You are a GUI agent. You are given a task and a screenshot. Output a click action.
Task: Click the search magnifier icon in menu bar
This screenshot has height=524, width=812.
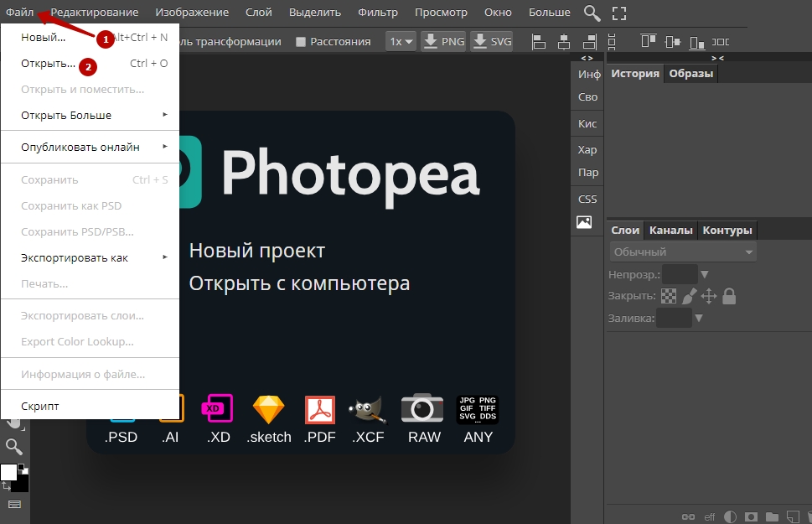tap(592, 13)
